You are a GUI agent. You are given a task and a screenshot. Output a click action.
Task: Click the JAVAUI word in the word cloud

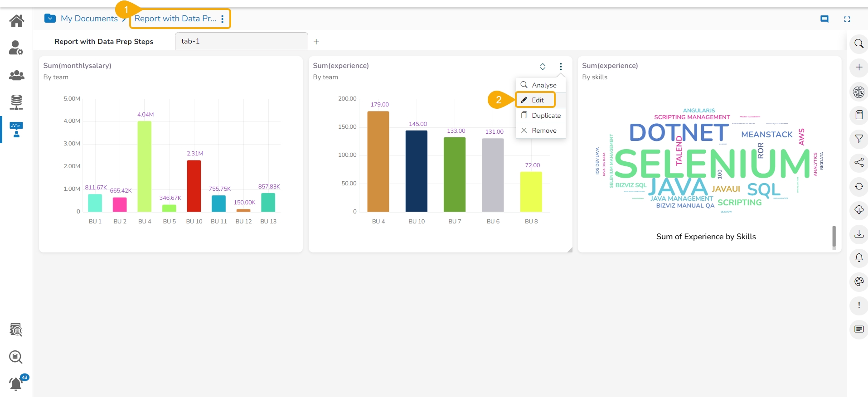pos(726,189)
